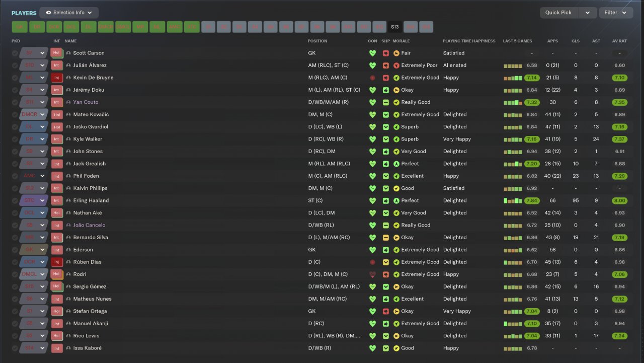Open Julián Álvarez's S10 position dropdown
The height and width of the screenshot is (363, 644).
34,65
